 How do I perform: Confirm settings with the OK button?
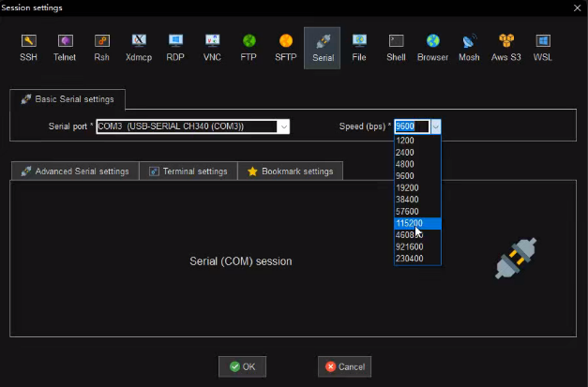tap(242, 366)
